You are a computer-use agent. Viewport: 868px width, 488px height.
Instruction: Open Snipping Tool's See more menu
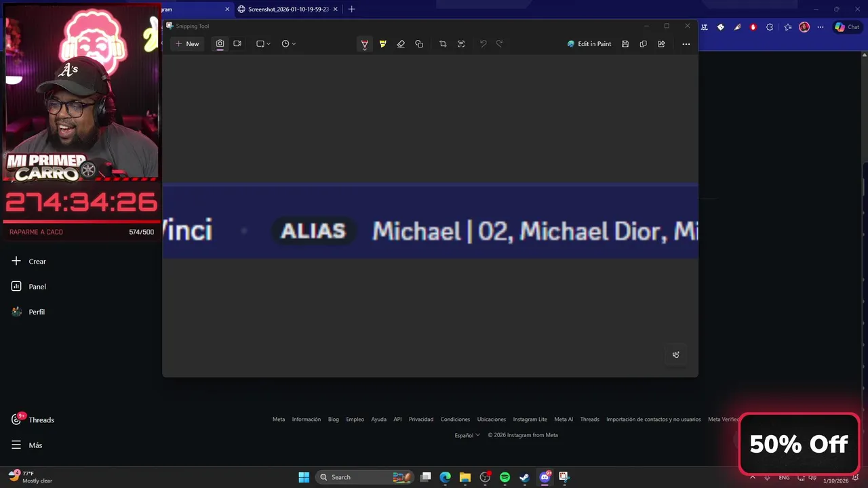click(686, 44)
